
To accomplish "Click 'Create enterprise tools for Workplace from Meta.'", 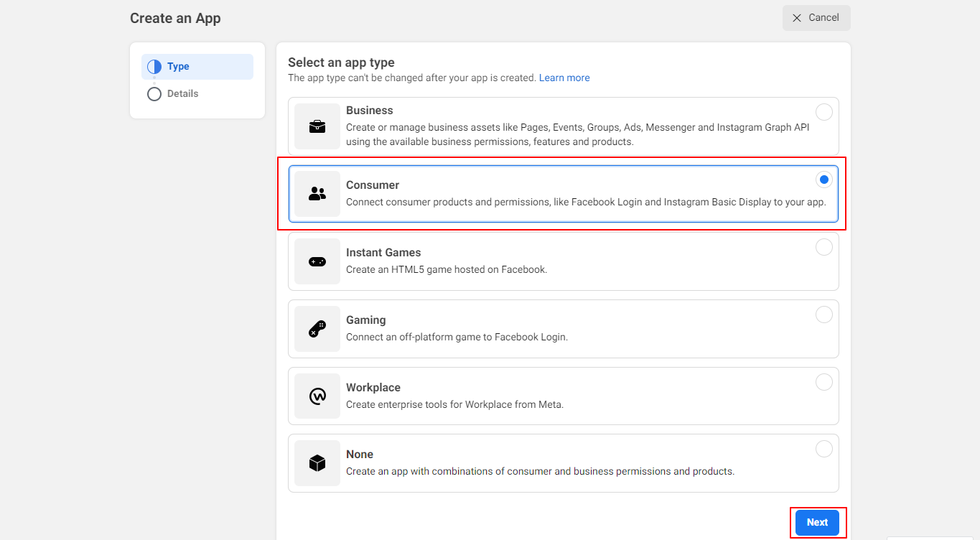I will click(454, 405).
